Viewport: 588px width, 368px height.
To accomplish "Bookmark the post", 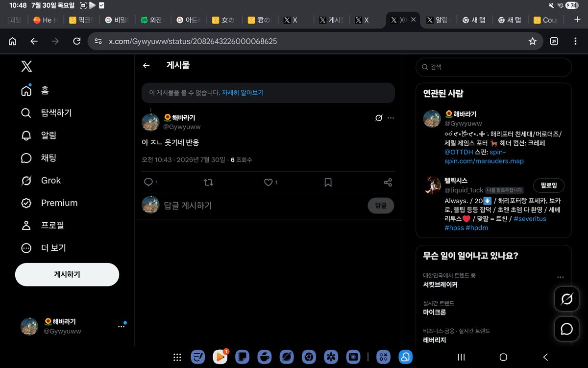I will point(328,183).
